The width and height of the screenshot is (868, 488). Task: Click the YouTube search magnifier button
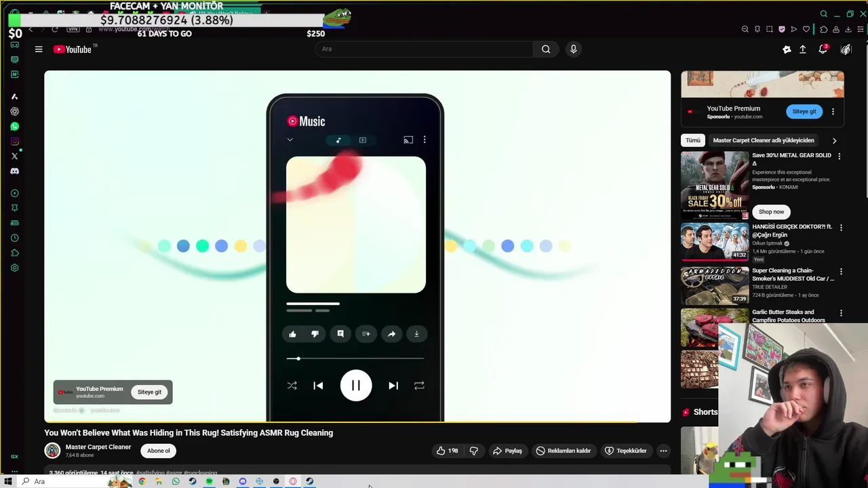coord(546,49)
